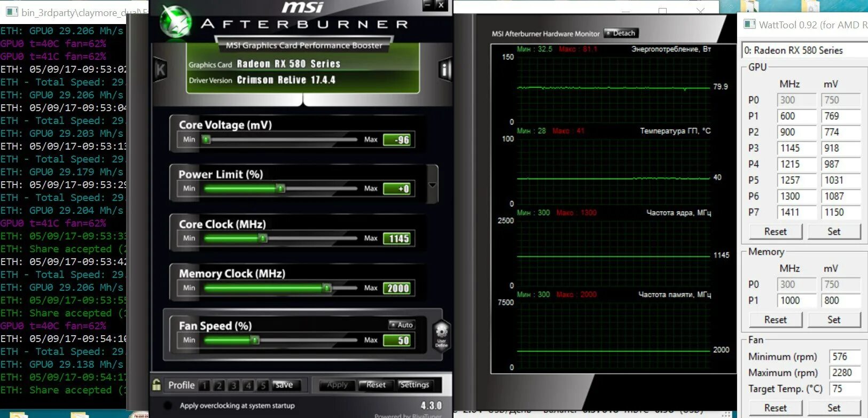Click the User Define fan gear icon
This screenshot has width=868, height=418.
click(x=441, y=335)
